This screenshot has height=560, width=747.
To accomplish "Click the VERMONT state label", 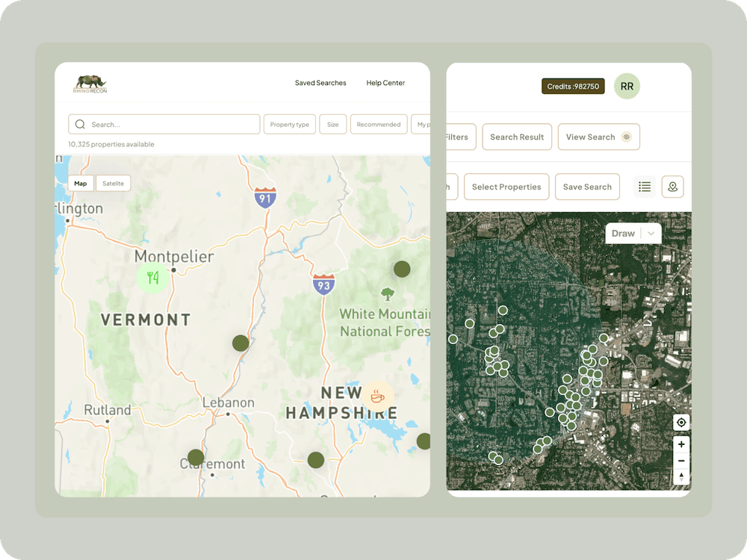I will [x=146, y=320].
